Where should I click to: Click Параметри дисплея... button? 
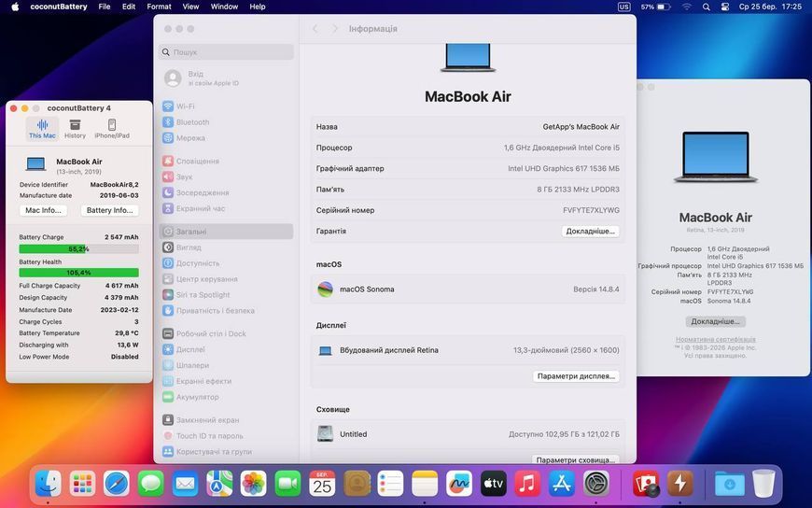576,376
